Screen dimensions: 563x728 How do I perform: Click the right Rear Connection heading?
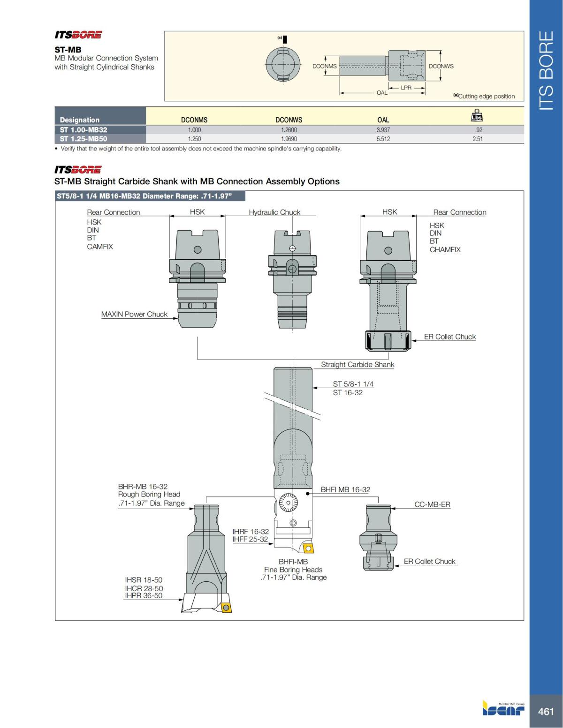tap(460, 212)
